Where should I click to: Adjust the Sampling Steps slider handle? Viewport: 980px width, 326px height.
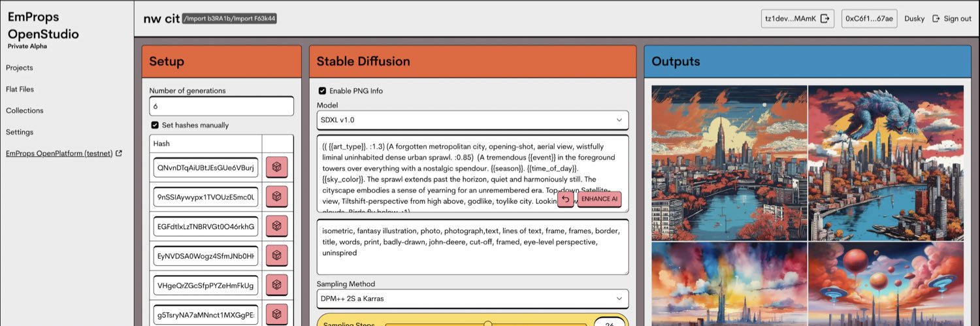click(487, 324)
